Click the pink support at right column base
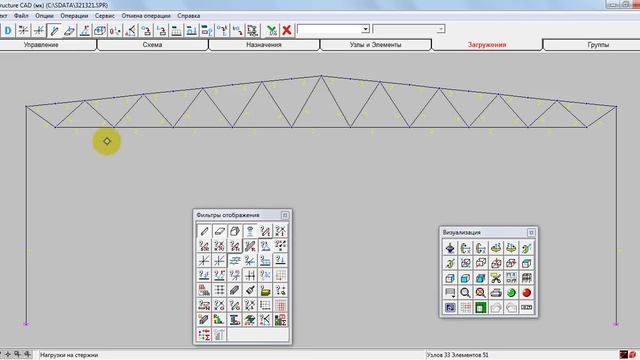 pos(616,324)
